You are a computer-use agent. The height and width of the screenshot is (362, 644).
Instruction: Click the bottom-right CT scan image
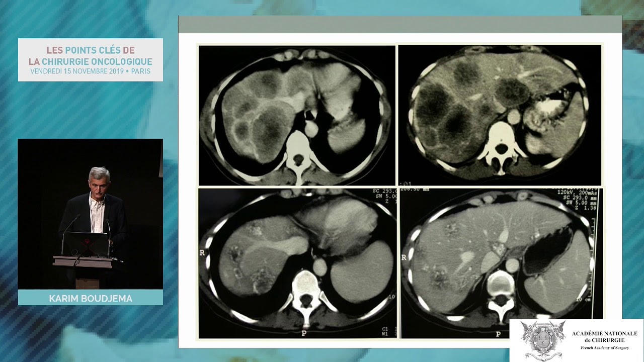501,263
